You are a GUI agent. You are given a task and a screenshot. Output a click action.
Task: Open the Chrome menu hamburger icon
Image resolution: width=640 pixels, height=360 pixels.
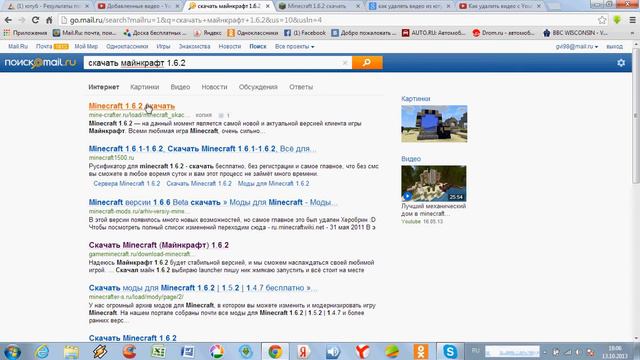click(632, 20)
